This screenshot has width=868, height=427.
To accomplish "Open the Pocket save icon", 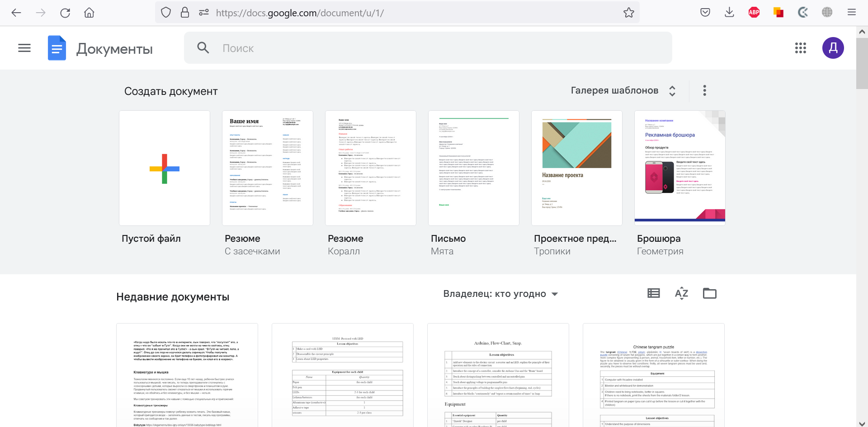I will point(705,12).
